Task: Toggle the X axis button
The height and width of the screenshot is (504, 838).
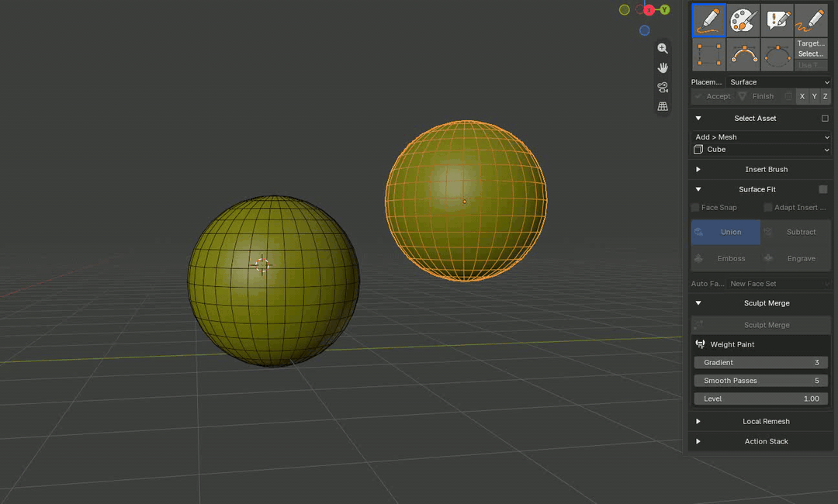Action: 802,97
